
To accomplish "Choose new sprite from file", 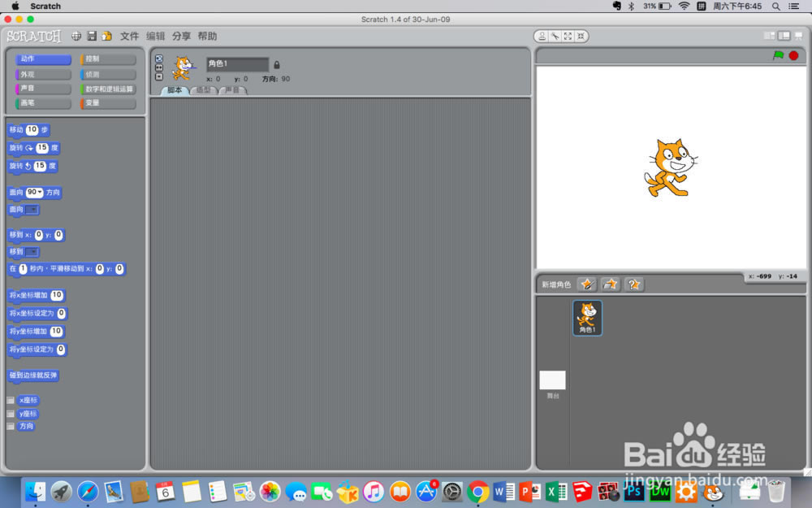I will pyautogui.click(x=611, y=284).
